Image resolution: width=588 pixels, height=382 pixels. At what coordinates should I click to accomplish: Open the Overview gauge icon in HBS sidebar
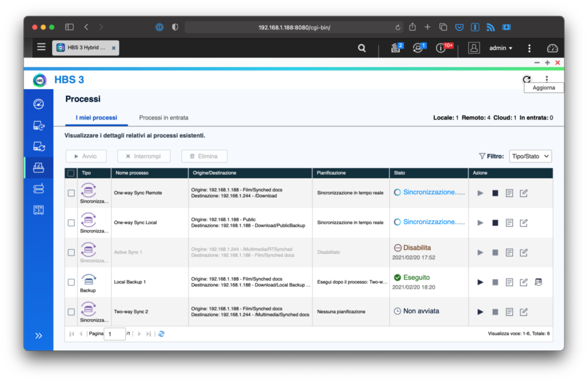tap(38, 104)
